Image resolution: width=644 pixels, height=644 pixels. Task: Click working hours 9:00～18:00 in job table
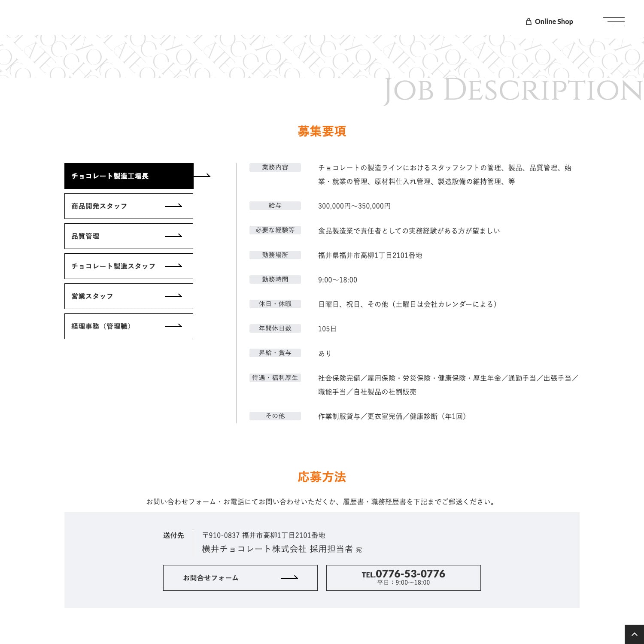[337, 280]
